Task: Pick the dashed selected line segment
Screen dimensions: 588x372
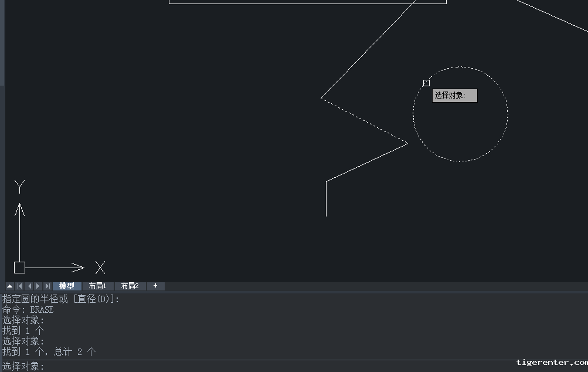Action: [x=363, y=120]
